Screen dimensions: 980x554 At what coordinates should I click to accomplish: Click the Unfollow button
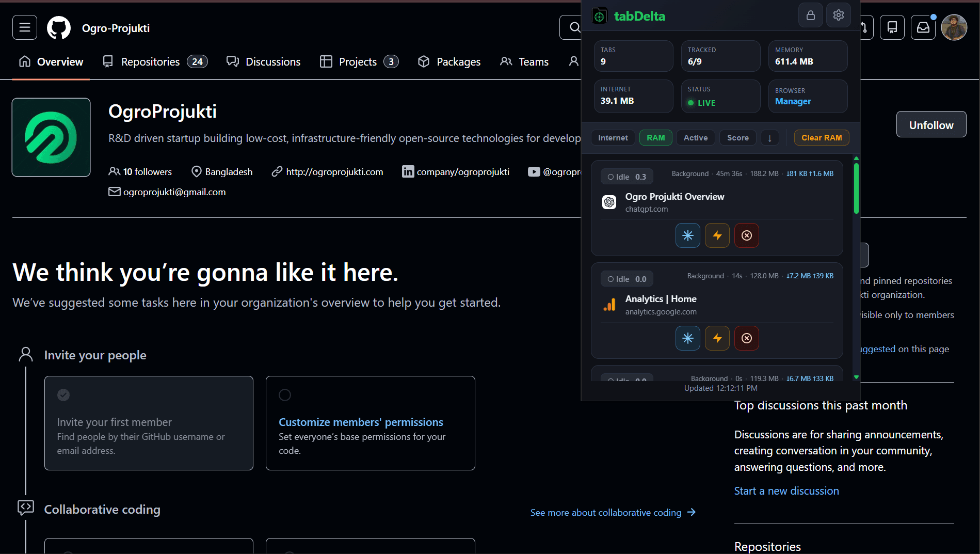931,124
